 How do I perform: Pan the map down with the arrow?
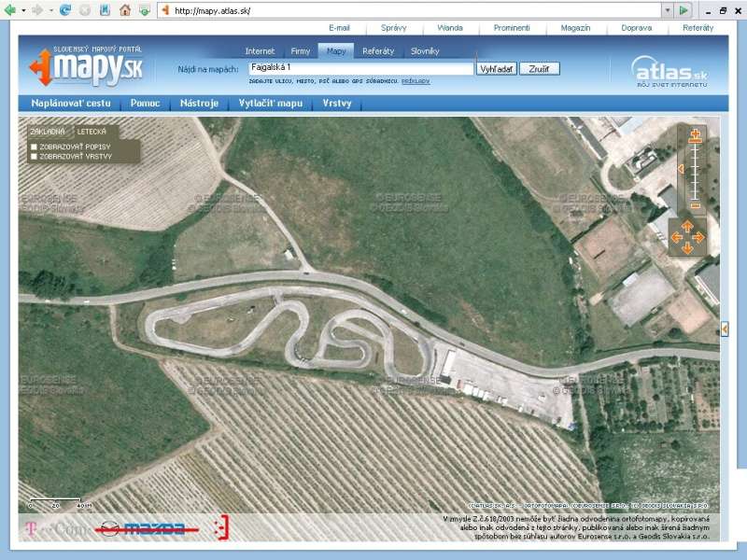(687, 248)
